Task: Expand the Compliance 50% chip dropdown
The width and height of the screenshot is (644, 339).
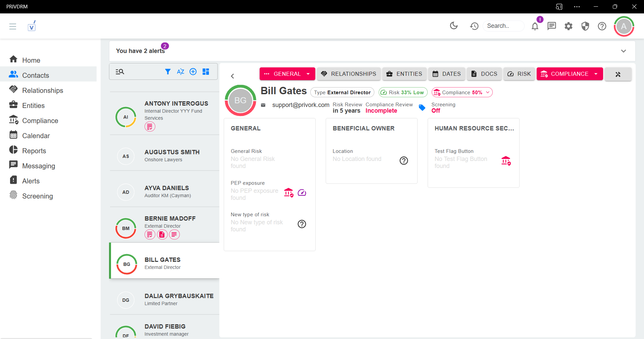Action: [x=488, y=92]
